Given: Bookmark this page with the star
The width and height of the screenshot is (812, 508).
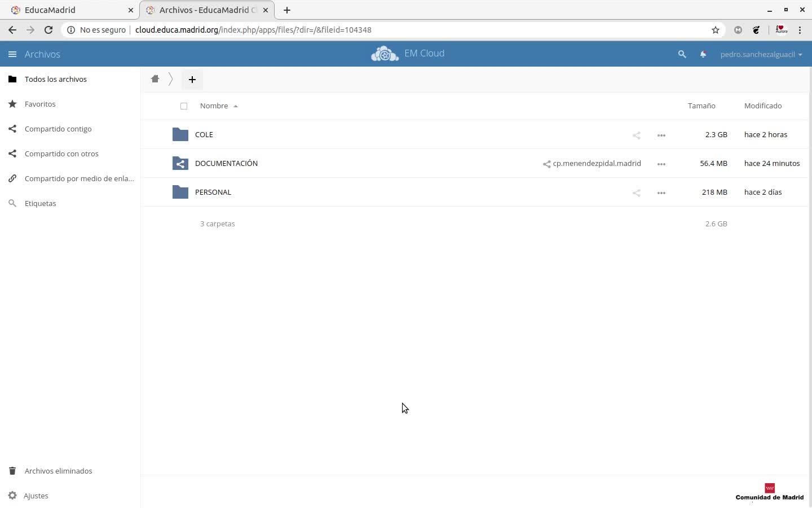Looking at the screenshot, I should (x=716, y=30).
